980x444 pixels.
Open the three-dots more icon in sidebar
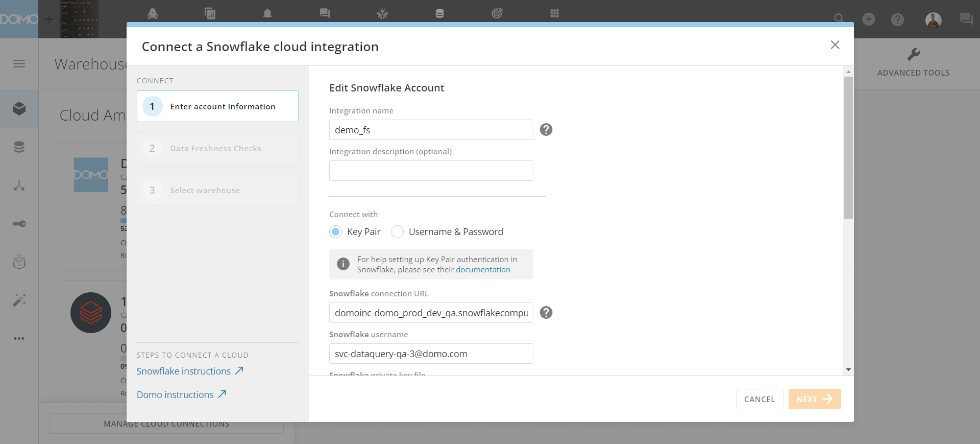(x=19, y=338)
